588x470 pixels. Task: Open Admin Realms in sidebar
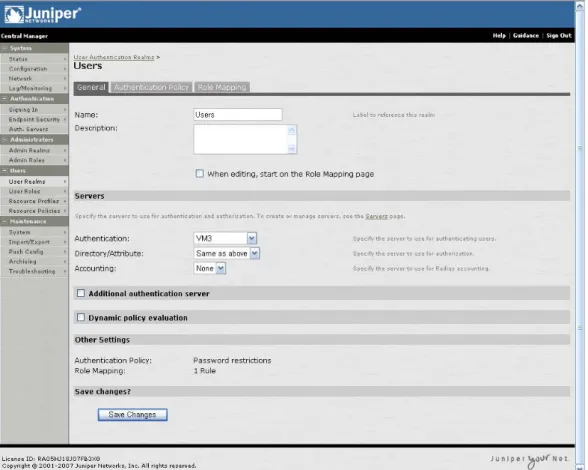click(34, 150)
